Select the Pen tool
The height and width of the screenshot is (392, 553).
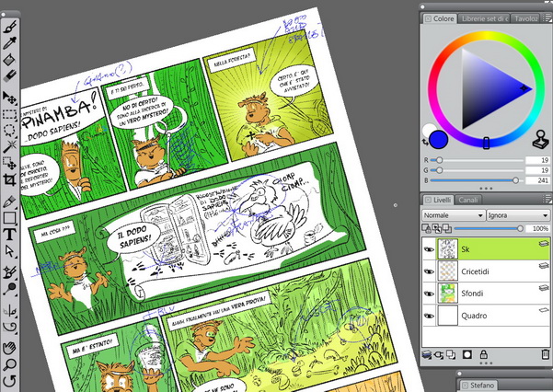pos(10,202)
